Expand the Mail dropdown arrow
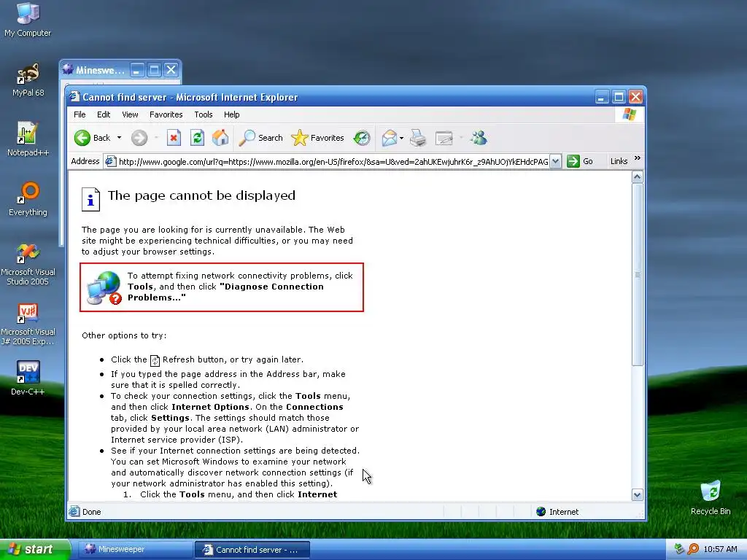The width and height of the screenshot is (747, 560). click(402, 138)
